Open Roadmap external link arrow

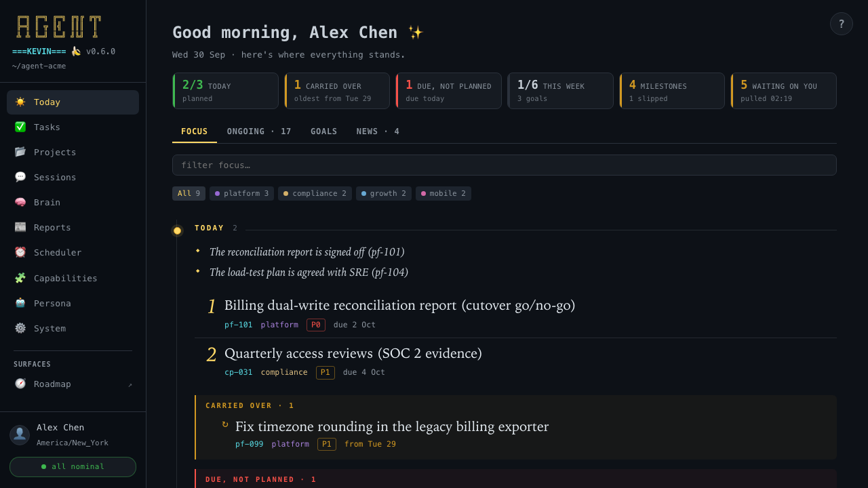pos(130,384)
